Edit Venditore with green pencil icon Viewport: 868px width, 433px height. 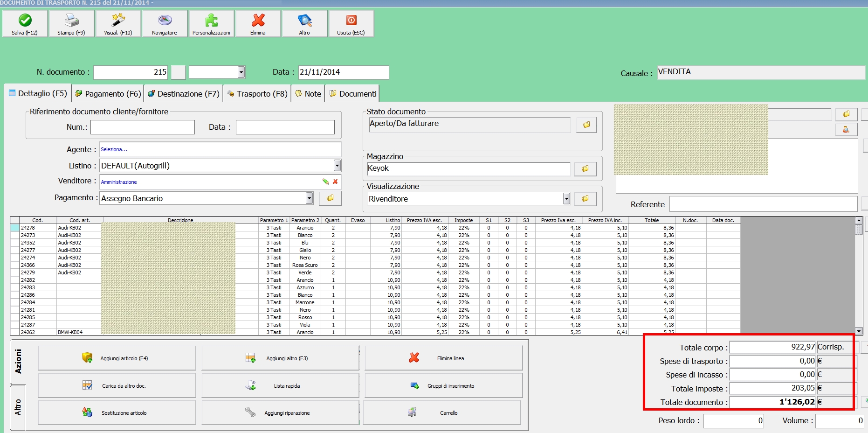pyautogui.click(x=325, y=182)
